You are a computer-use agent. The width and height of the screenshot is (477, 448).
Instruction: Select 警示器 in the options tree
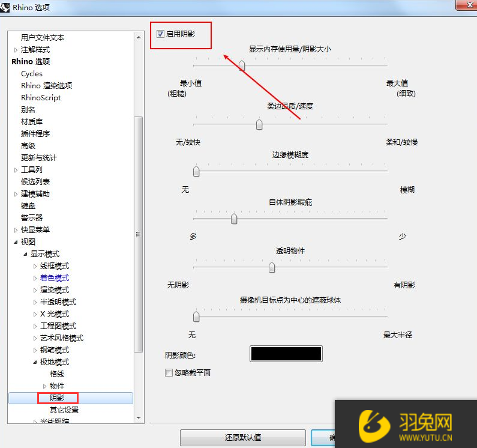click(x=32, y=218)
